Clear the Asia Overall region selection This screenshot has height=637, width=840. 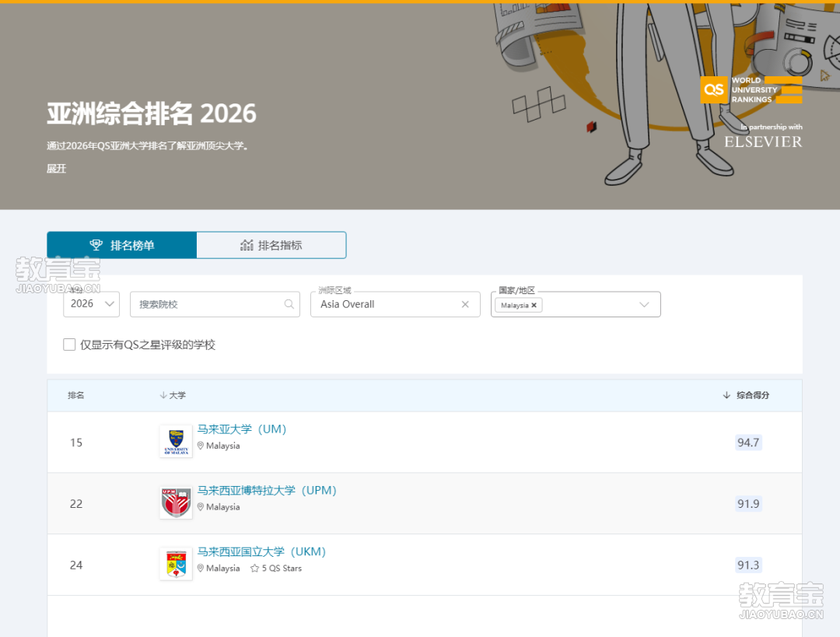pos(465,304)
